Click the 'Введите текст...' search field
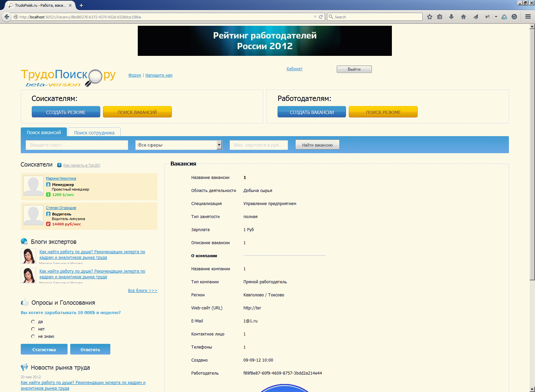Screen dimensions: 535x392 click(x=77, y=145)
